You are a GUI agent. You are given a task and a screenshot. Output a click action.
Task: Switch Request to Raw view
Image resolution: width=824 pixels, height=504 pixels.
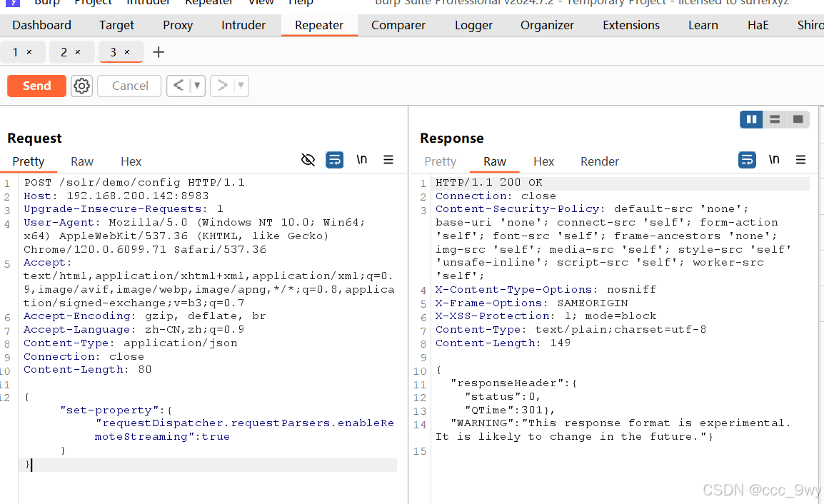[x=82, y=161]
